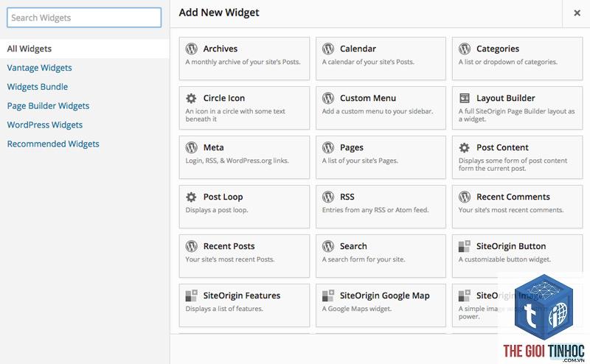Click 'A monthly archive of your site's Posts.'
590x364 pixels.
pos(243,62)
